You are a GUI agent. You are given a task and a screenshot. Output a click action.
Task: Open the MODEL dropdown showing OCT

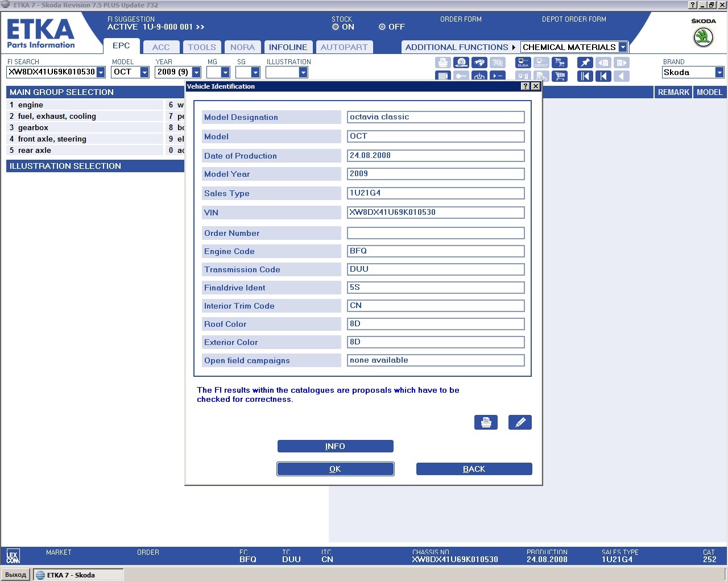(144, 72)
